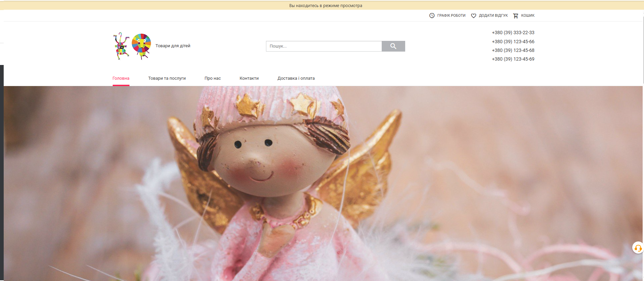
Task: Call phone number +380 (39) 333-22-33
Action: (x=513, y=33)
